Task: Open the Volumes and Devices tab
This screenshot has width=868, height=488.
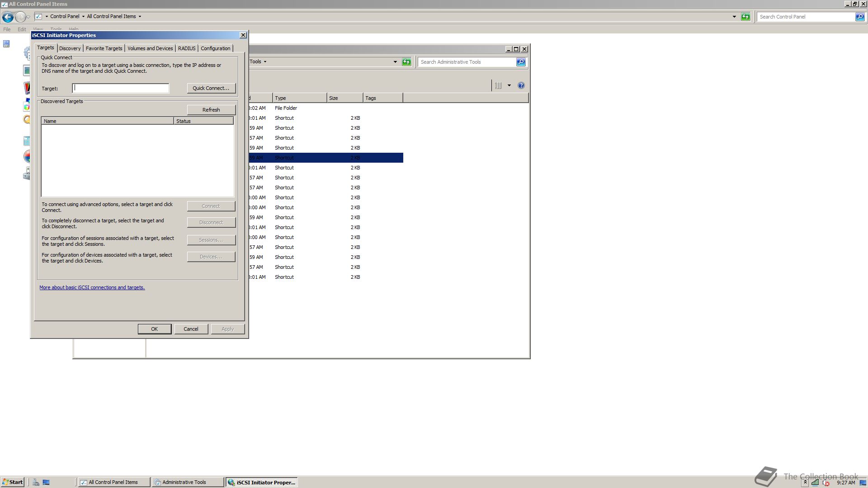Action: [x=150, y=48]
